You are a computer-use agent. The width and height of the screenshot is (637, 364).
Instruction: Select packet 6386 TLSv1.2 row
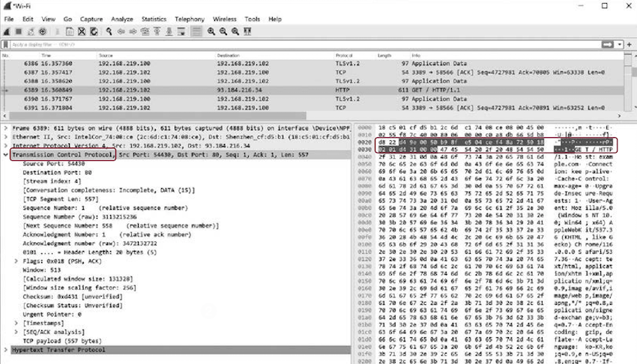click(312, 64)
